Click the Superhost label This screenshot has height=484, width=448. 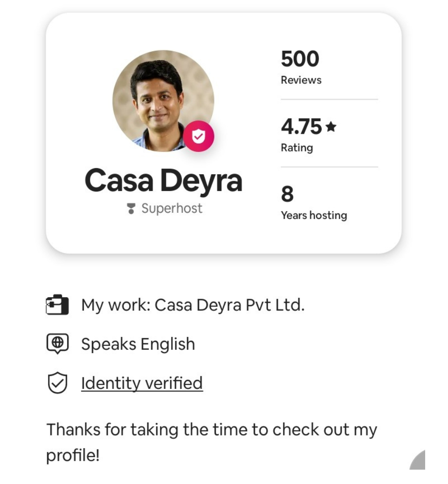[172, 208]
